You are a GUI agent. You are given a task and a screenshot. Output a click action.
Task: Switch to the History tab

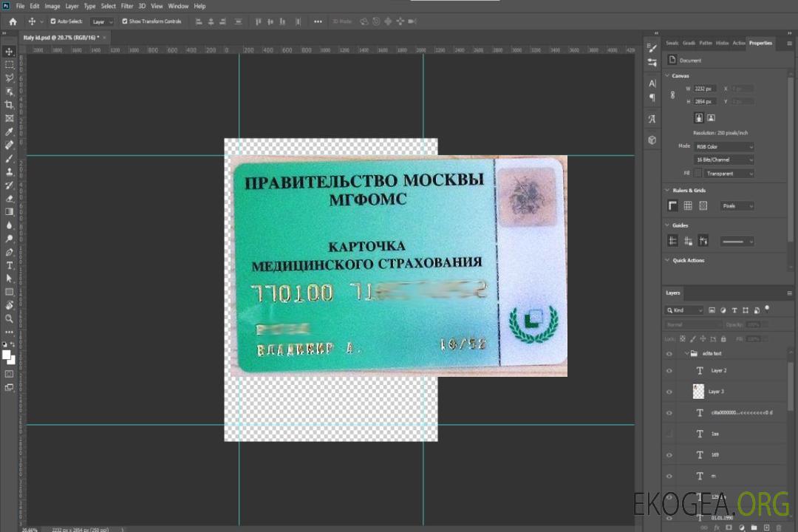722,44
